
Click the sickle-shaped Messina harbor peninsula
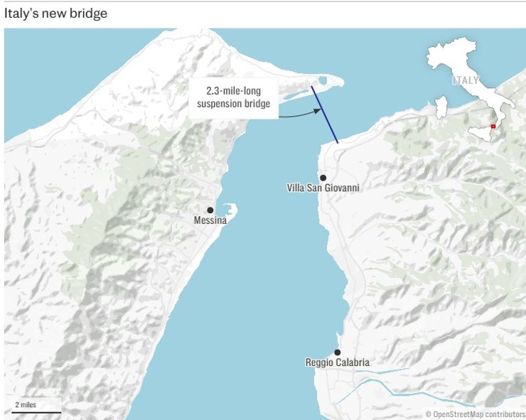coord(230,210)
